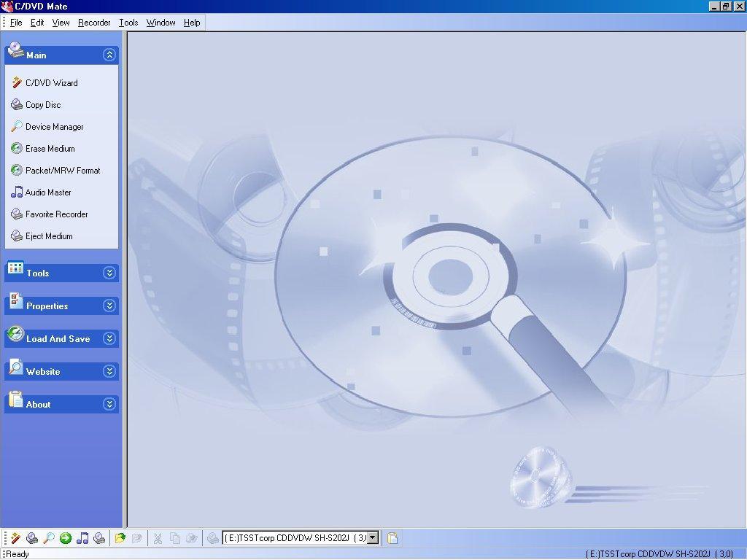Click the greyed paste icon in toolbar
Image resolution: width=747 pixels, height=560 pixels.
pos(192,538)
